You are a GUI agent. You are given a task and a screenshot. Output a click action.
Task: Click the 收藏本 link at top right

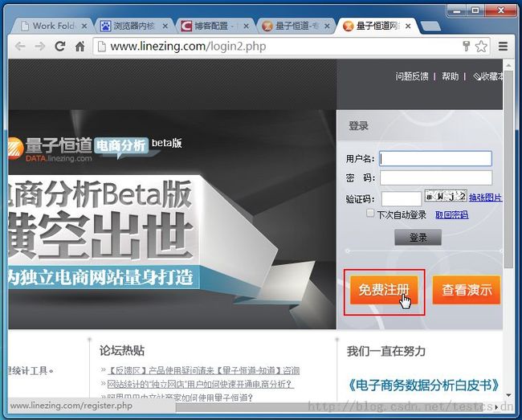point(488,76)
